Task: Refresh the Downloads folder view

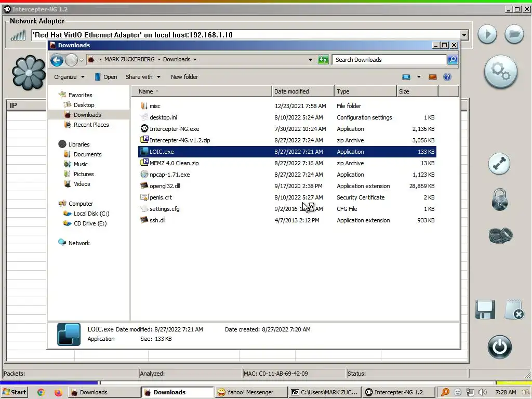Action: tap(323, 60)
